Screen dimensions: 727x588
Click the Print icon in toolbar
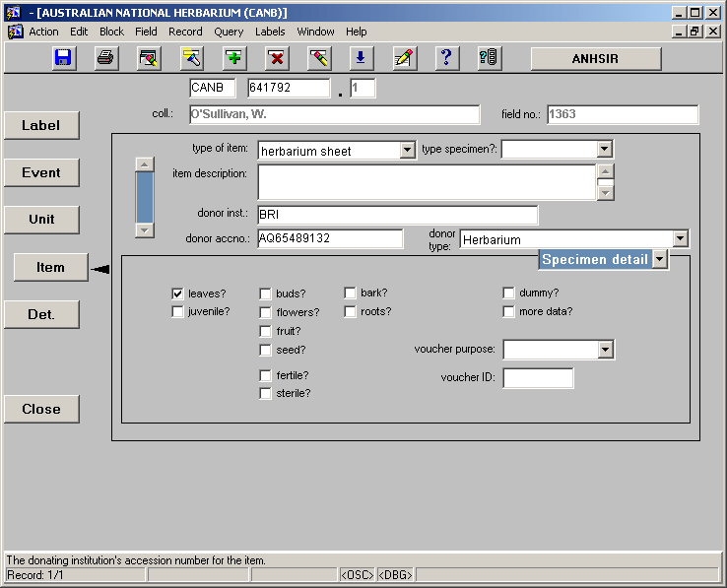pos(106,58)
